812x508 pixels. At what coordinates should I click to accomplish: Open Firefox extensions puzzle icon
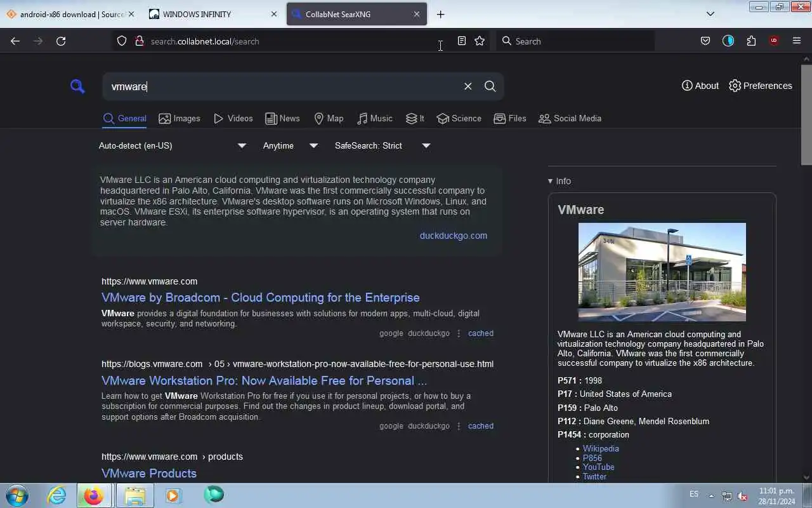pos(751,41)
